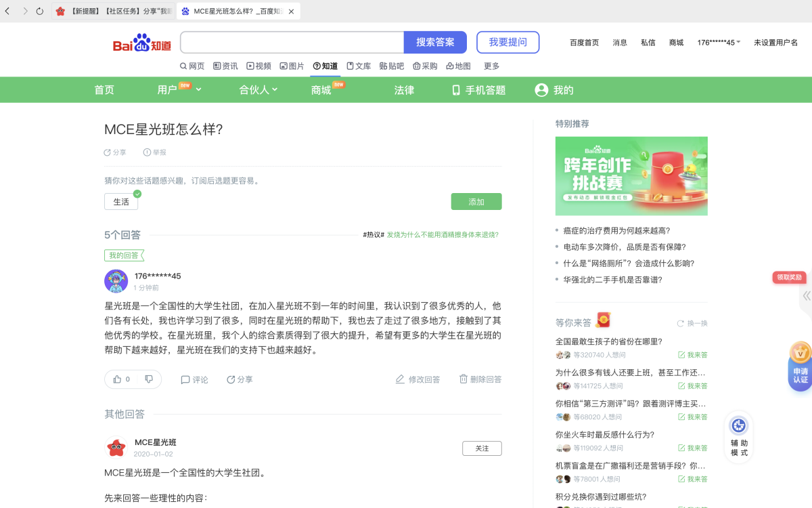
Task: Click 领取奖励 side tag
Action: pyautogui.click(x=789, y=277)
